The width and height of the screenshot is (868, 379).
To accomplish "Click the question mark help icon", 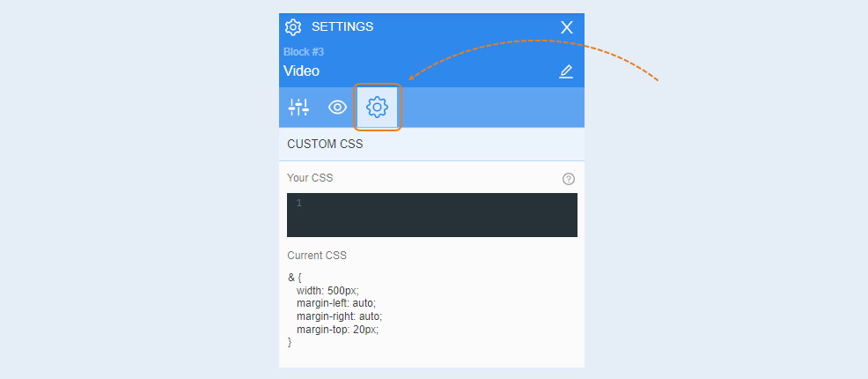I will [x=569, y=179].
